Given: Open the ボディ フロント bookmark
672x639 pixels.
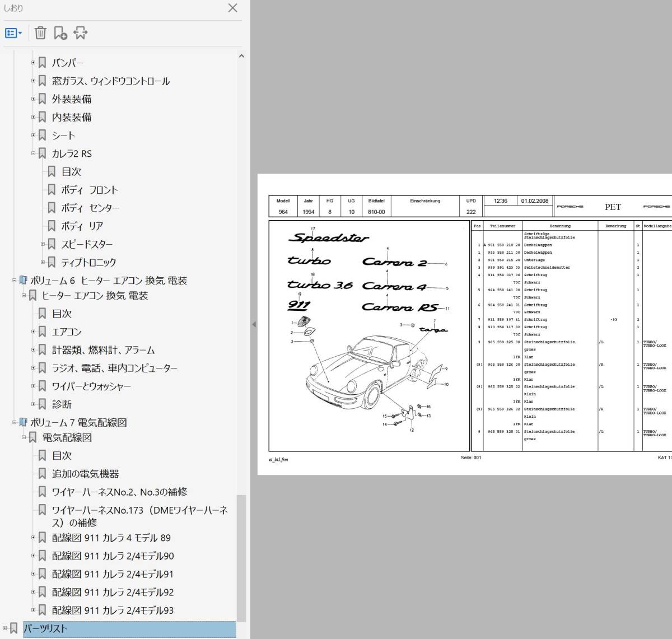Looking at the screenshot, I should (x=90, y=190).
